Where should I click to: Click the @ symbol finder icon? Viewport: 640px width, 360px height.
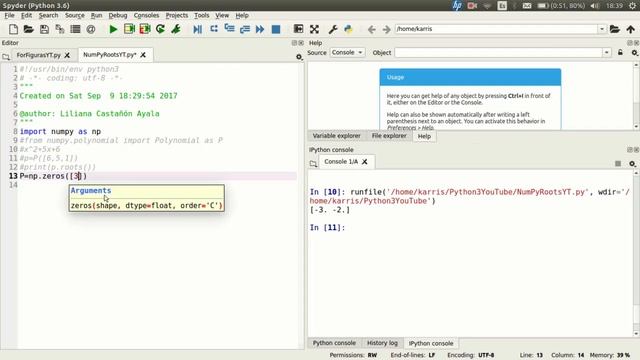tap(91, 29)
